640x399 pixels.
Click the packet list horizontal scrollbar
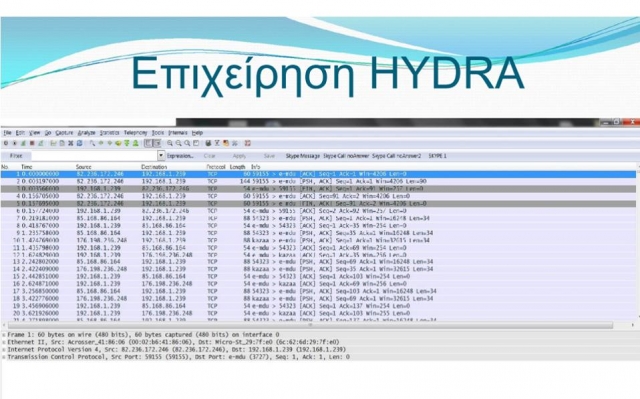tap(310, 325)
